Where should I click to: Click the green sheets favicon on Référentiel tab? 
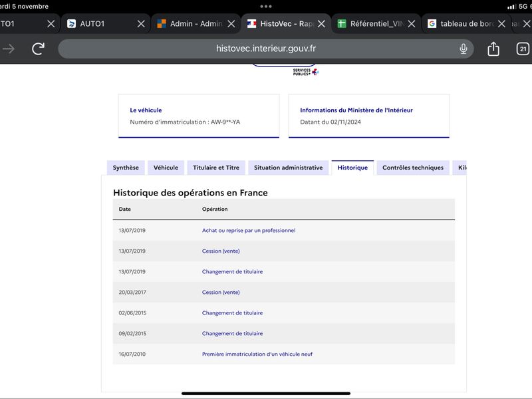pos(342,24)
